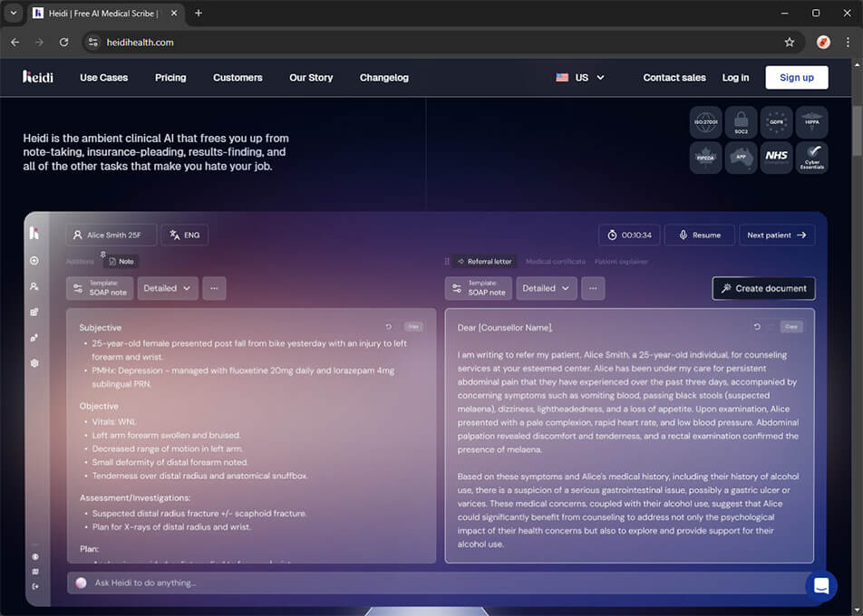Image resolution: width=863 pixels, height=616 pixels.
Task: Open the browser tab search chevron
Action: [x=14, y=13]
